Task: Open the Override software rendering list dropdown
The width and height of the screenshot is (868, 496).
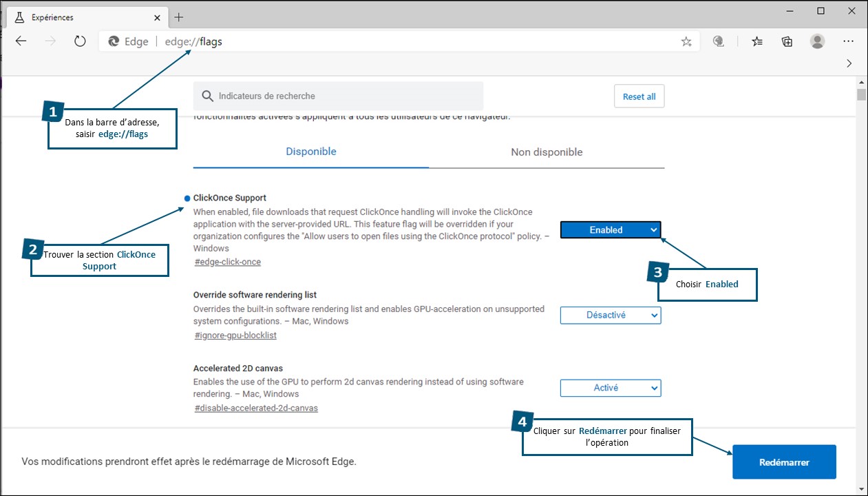Action: click(611, 315)
